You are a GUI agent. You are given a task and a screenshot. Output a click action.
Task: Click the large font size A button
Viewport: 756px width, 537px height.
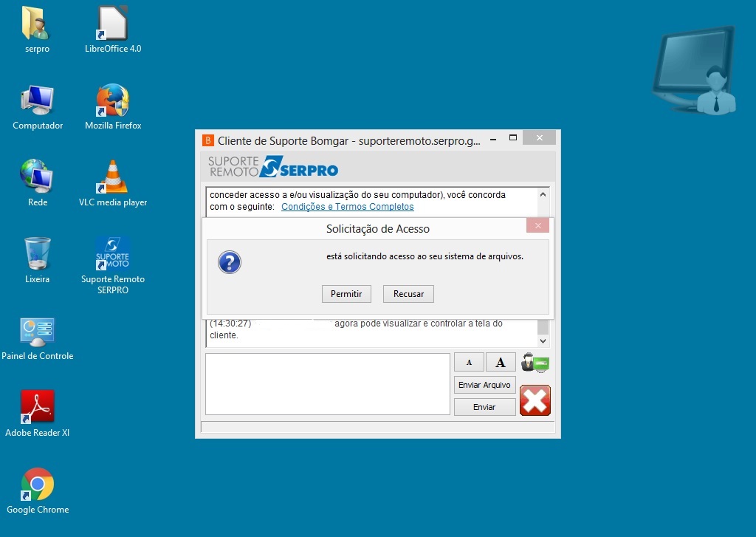click(501, 362)
